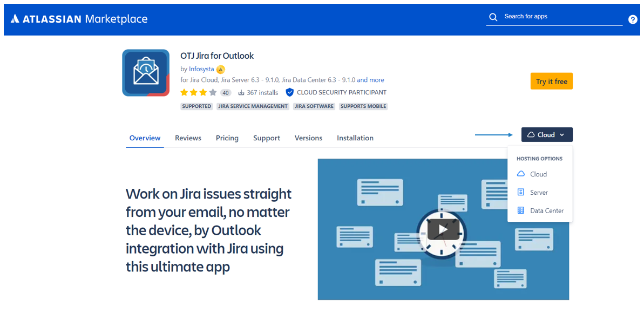
Task: Click the HOSTING OPTIONS header text
Action: click(540, 159)
